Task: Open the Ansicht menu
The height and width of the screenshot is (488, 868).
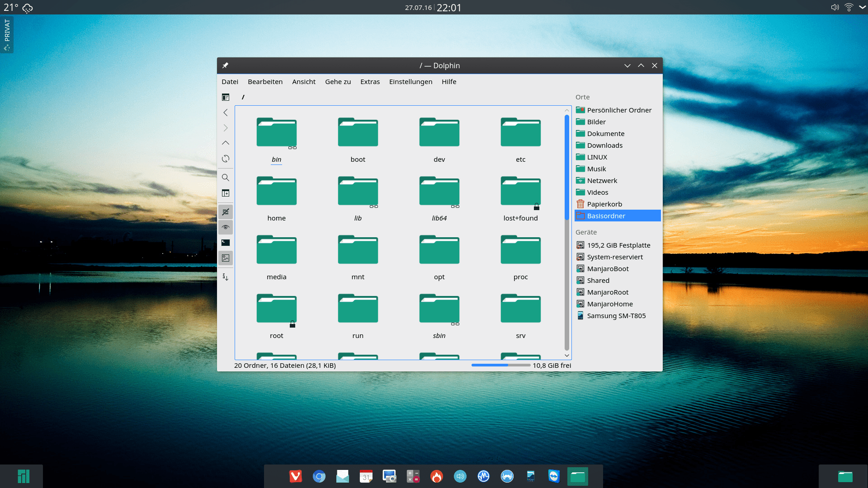Action: point(303,82)
